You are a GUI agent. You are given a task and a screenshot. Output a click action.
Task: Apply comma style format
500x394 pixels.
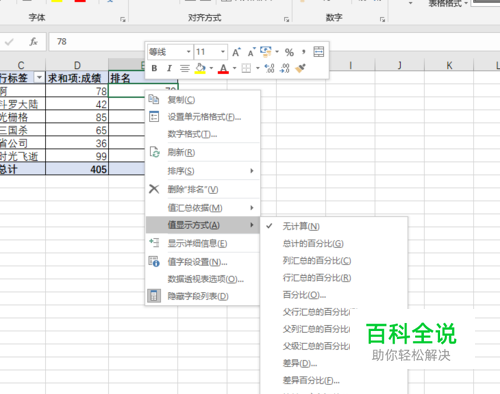pyautogui.click(x=303, y=52)
